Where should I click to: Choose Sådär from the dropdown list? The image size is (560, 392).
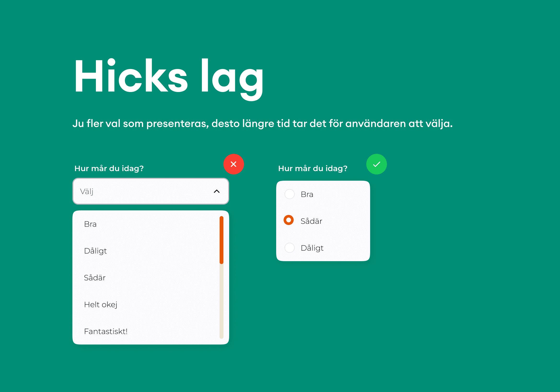tap(146, 278)
